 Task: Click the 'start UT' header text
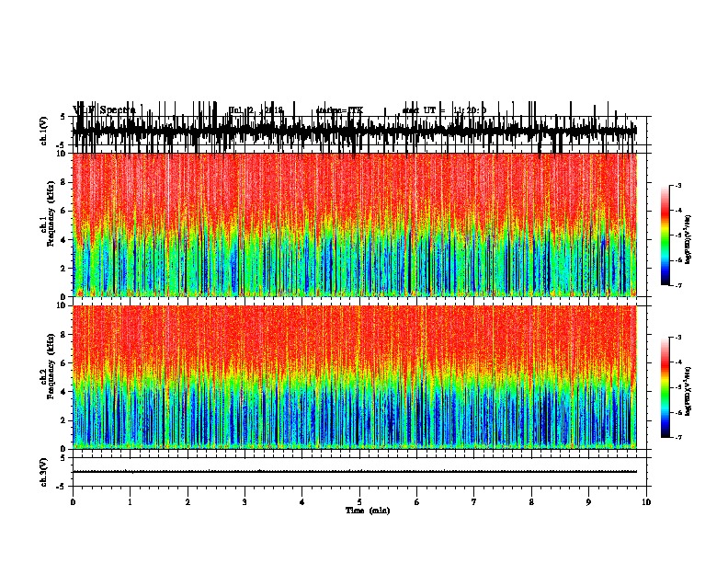444,110
